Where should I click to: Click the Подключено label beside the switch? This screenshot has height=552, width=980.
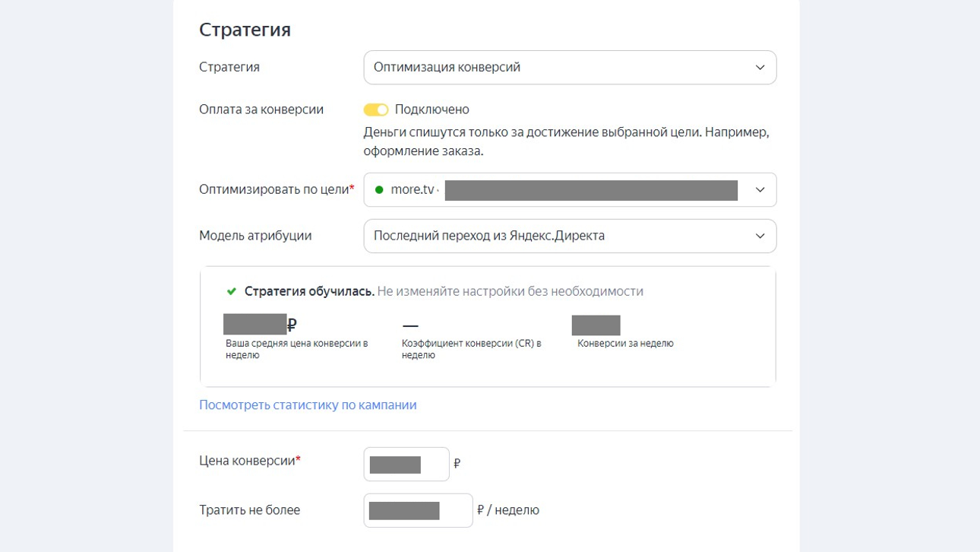coord(432,110)
